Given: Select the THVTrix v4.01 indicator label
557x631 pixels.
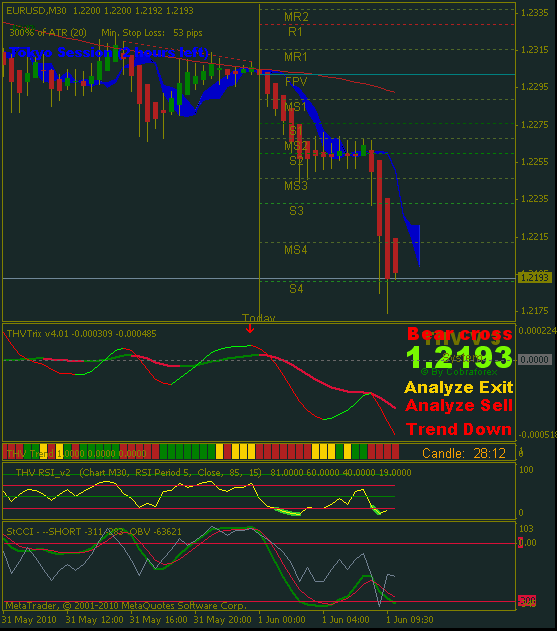Looking at the screenshot, I should [82, 334].
